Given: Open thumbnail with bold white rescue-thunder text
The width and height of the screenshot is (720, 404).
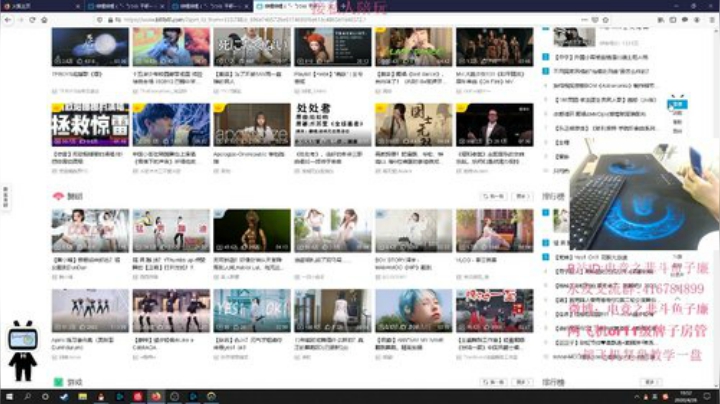Looking at the screenshot, I should click(x=90, y=125).
